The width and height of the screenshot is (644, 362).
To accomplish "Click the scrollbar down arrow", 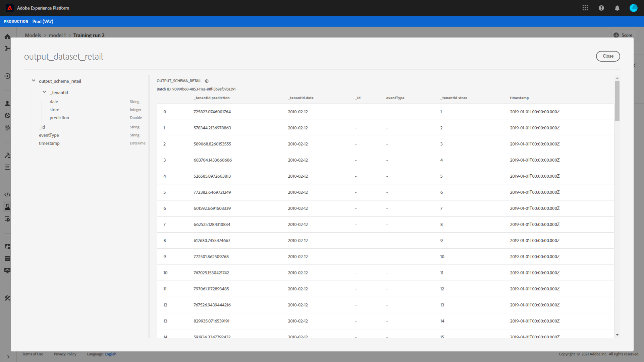I will [x=617, y=335].
